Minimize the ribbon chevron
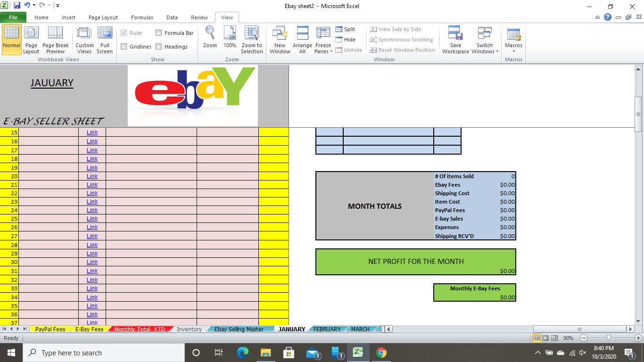Viewport: 644px width, 362px height. coord(598,17)
